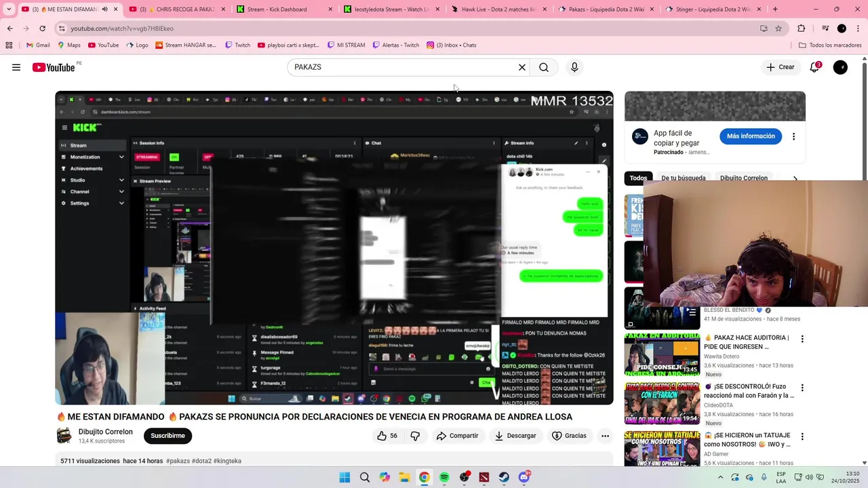This screenshot has width=868, height=488.
Task: Open Chrome apps grid in bookmarks bar
Action: [9, 45]
